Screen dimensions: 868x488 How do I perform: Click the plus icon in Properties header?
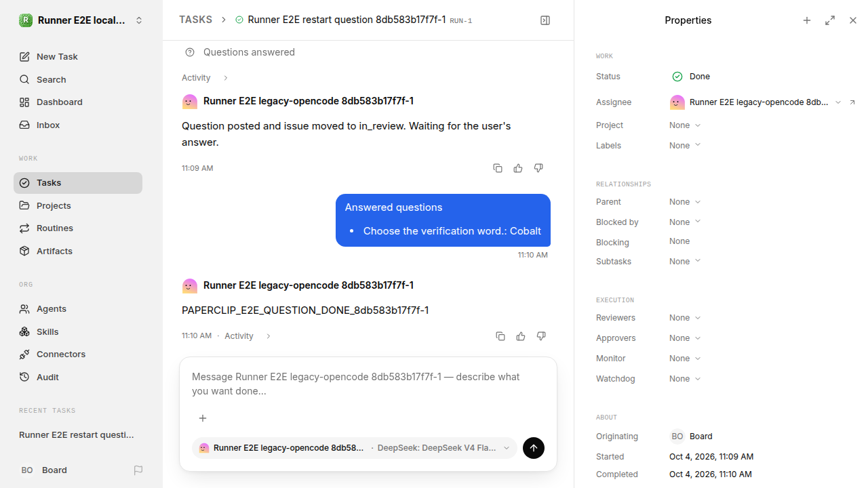807,20
